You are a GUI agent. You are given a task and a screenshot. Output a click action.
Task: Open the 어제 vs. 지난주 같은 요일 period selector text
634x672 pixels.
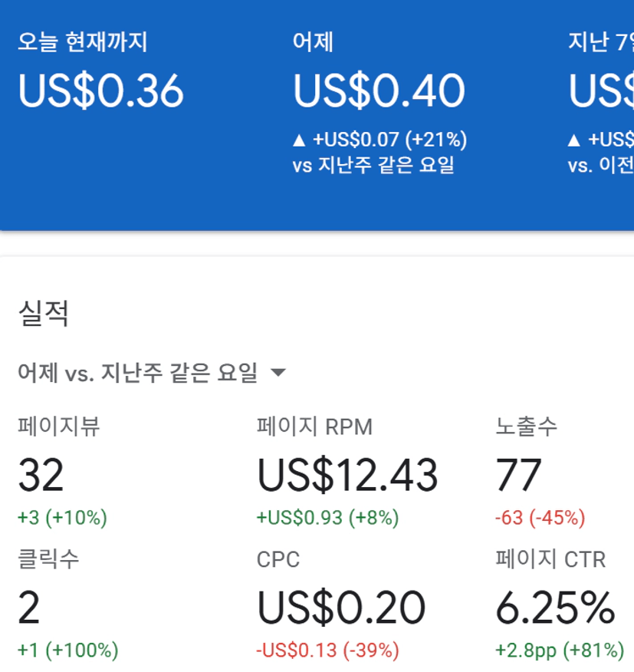[138, 374]
